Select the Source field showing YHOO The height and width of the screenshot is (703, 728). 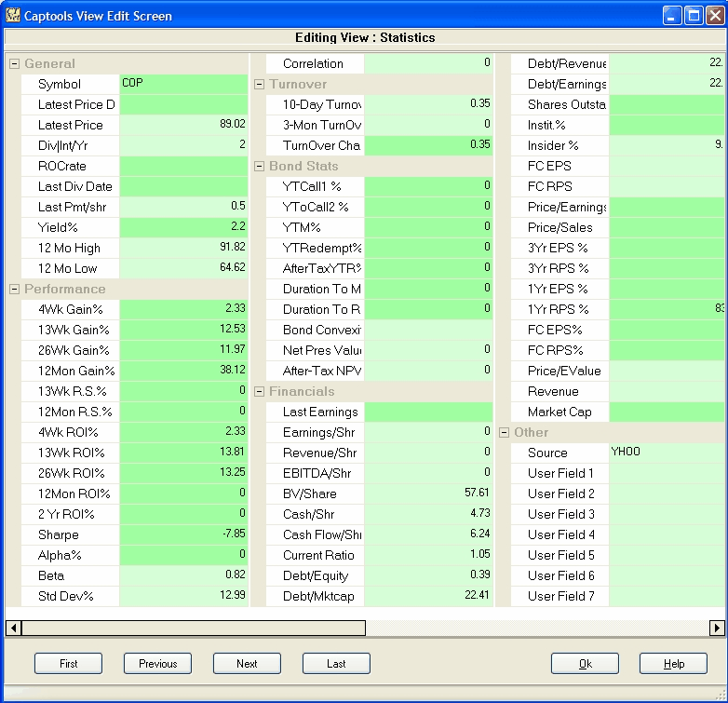pos(665,453)
